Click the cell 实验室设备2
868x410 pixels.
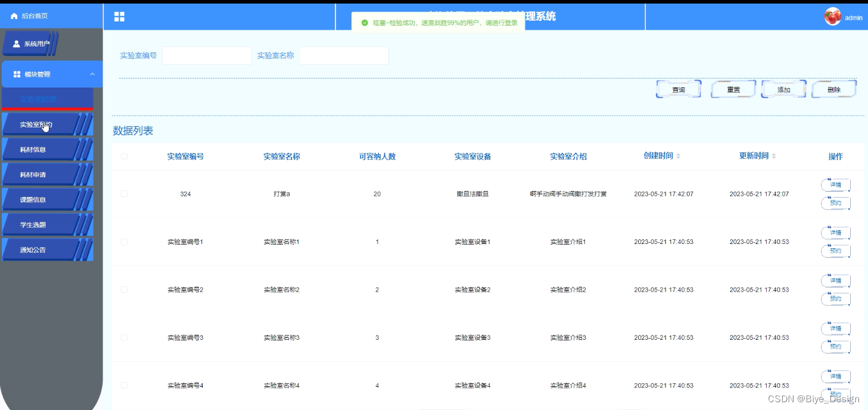472,290
